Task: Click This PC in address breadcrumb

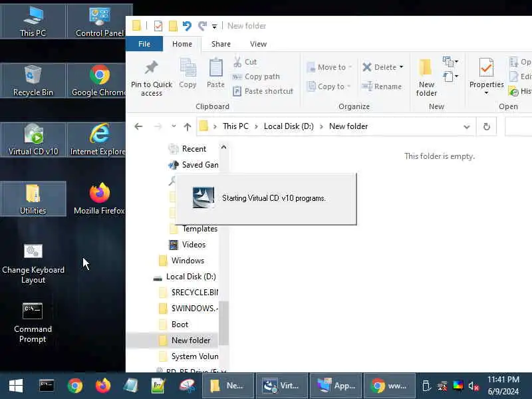Action: (235, 126)
